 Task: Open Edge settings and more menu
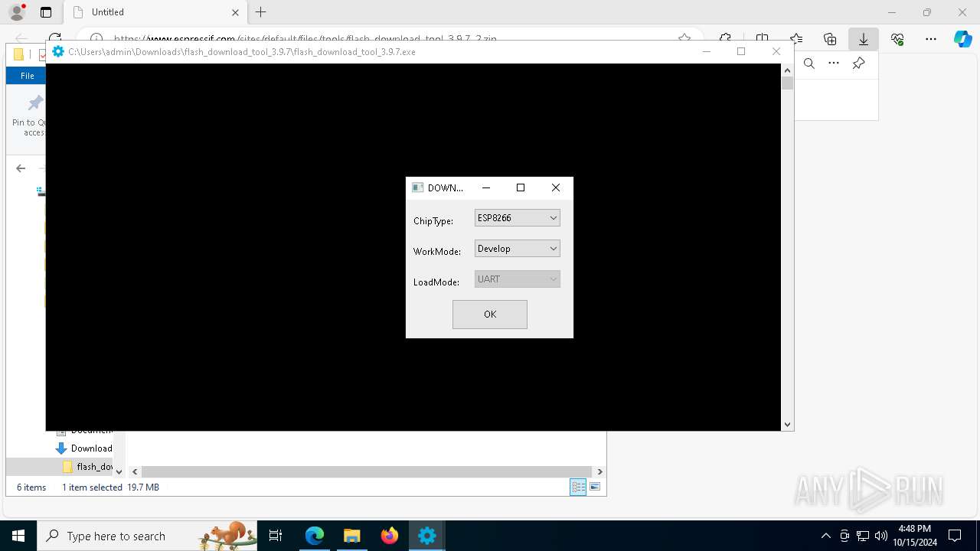931,39
